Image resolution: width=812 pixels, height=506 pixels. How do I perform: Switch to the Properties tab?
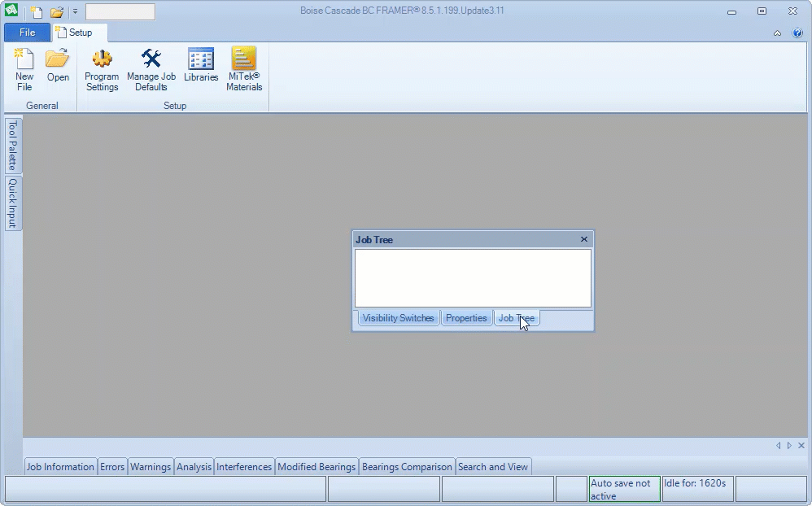tap(466, 318)
